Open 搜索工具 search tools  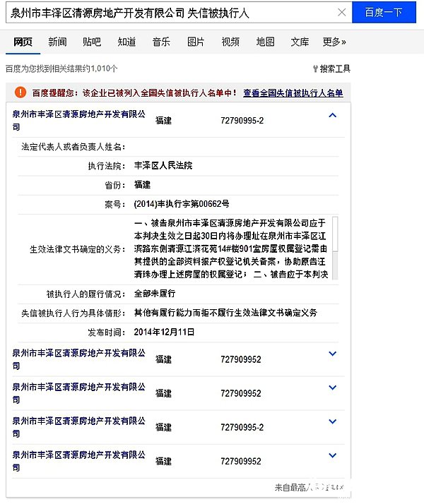point(331,68)
